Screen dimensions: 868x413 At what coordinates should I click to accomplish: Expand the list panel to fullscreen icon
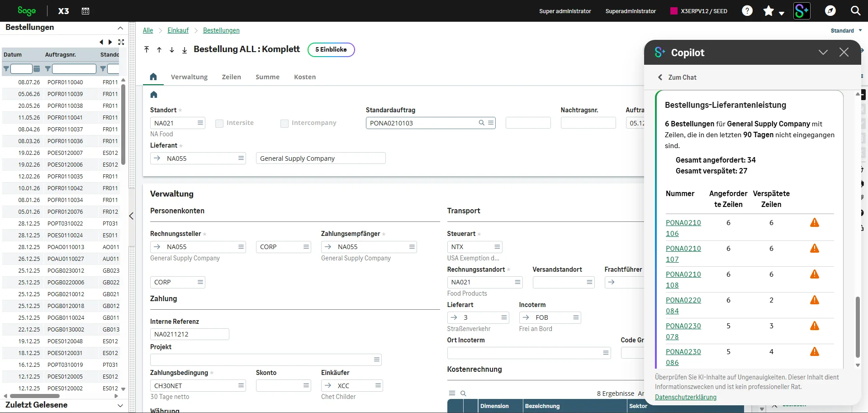tap(121, 42)
